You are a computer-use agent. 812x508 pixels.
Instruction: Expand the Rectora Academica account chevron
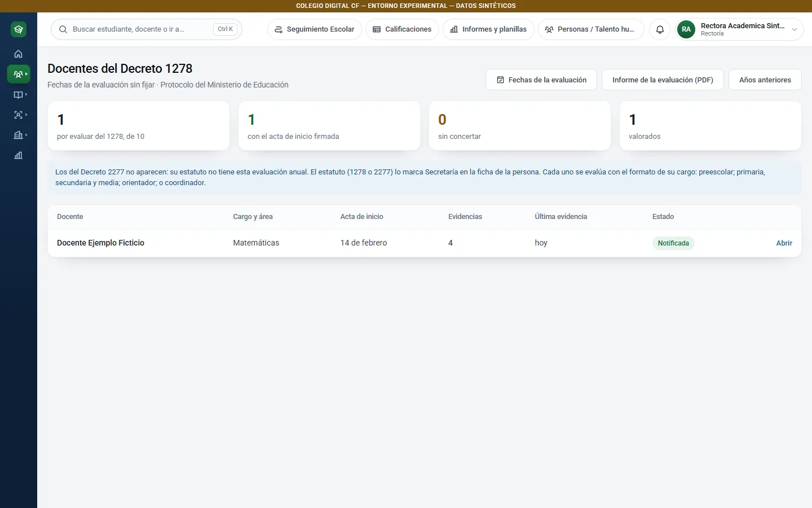(x=794, y=29)
